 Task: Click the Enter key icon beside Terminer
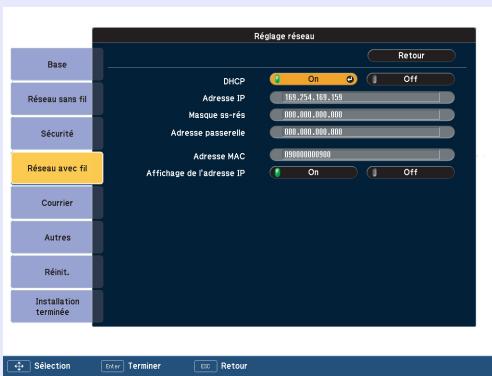(x=112, y=366)
